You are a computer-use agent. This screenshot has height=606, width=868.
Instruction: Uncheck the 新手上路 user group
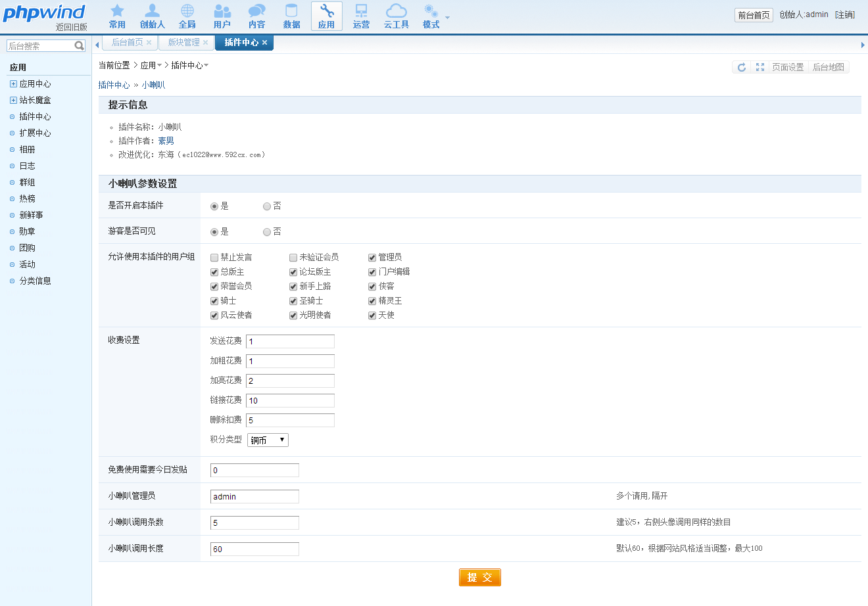(293, 287)
